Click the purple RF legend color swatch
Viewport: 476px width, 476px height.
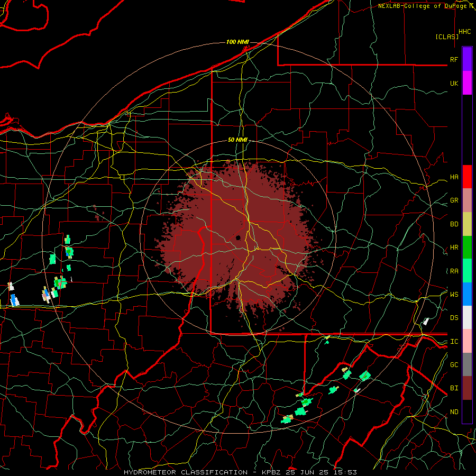[467, 59]
